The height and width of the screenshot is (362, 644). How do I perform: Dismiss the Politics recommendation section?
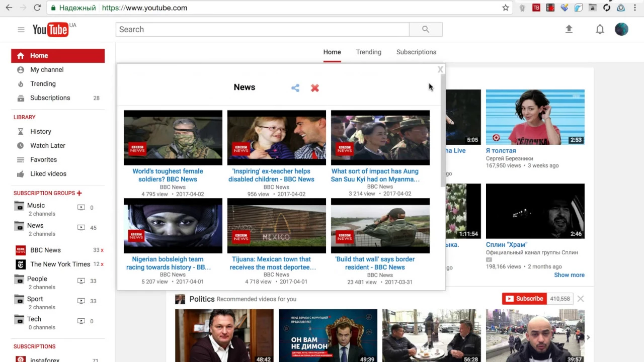point(581,299)
